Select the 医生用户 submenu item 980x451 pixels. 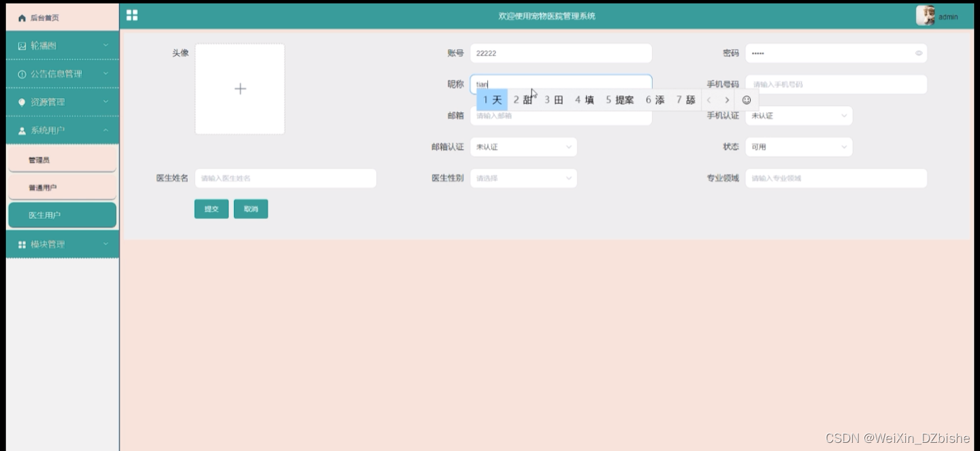click(x=63, y=215)
